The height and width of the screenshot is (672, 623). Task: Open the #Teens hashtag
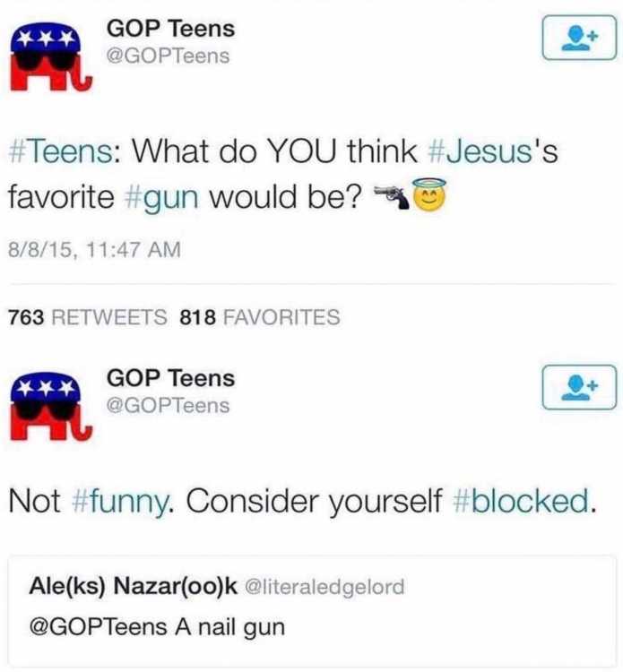[60, 151]
